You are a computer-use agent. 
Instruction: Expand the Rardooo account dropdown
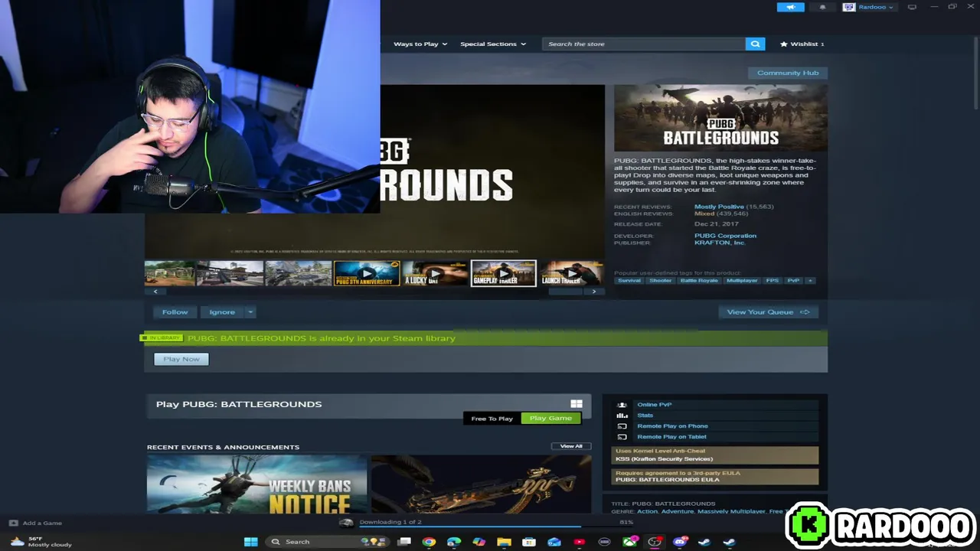click(868, 7)
